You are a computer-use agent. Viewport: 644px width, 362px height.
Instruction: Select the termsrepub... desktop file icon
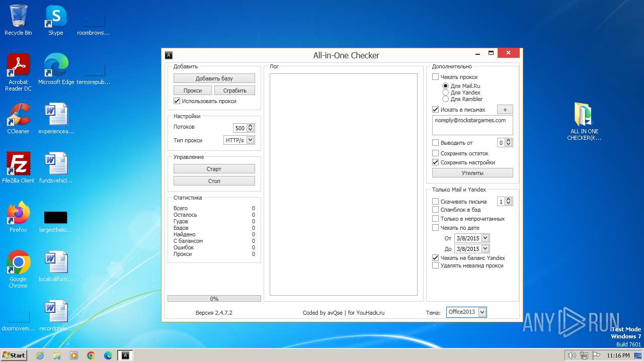(94, 72)
